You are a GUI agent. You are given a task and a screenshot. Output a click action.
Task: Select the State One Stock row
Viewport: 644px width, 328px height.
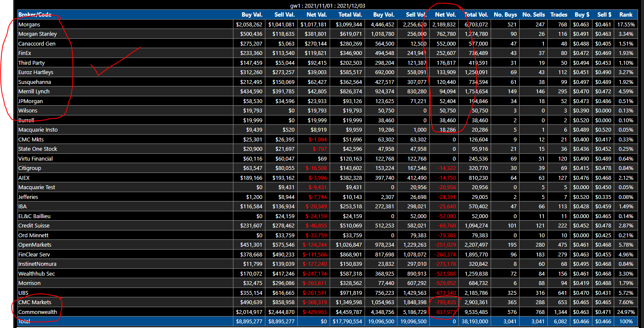(x=328, y=149)
